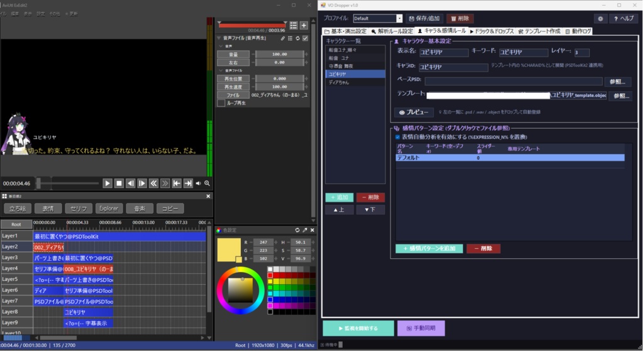Click the 保存/追加 button
Image resolution: width=644 pixels, height=362 pixels.
tap(423, 18)
